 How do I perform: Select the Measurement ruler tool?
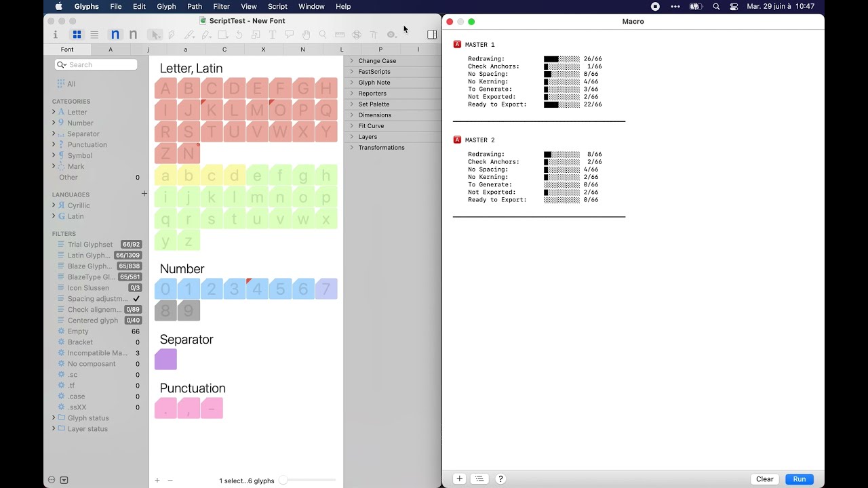[340, 35]
